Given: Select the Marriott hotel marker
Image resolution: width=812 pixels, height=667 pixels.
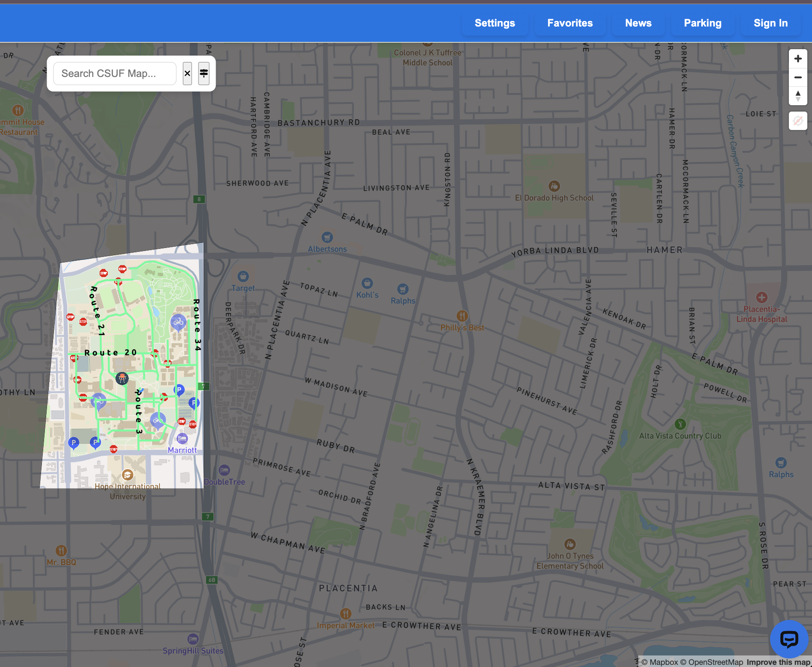Looking at the screenshot, I should pos(182,439).
